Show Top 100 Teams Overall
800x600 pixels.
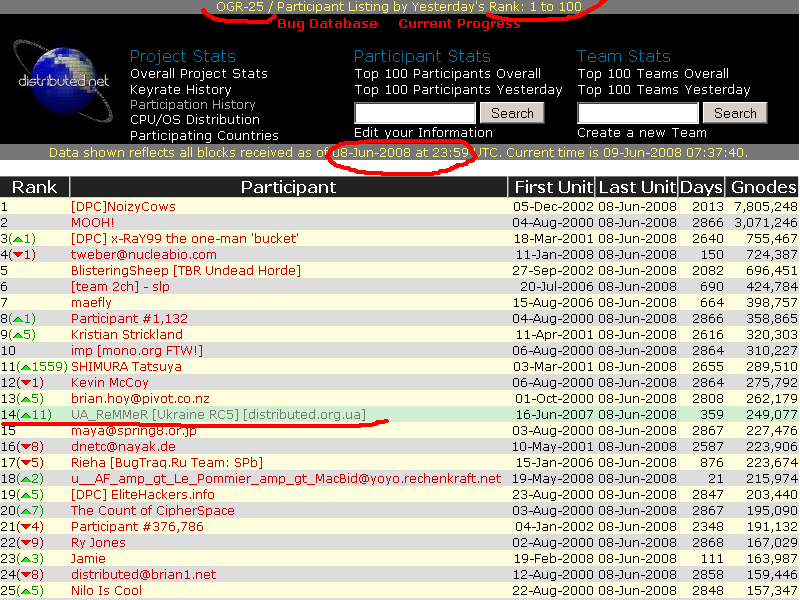(653, 73)
